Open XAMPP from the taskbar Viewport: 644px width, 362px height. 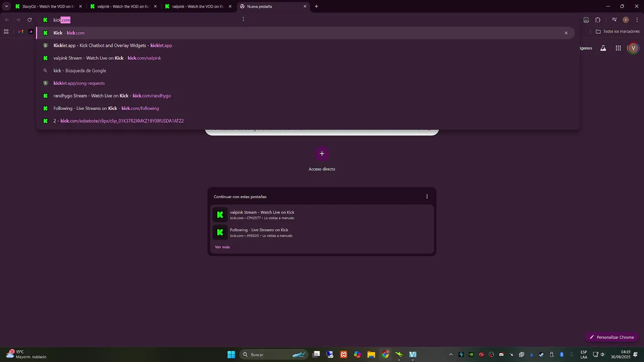(344, 354)
